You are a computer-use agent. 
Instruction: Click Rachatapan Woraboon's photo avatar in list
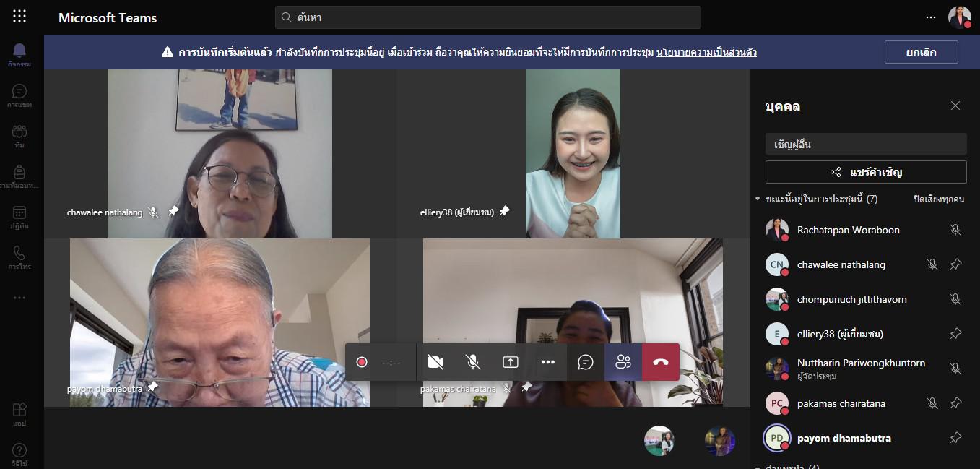(x=777, y=230)
